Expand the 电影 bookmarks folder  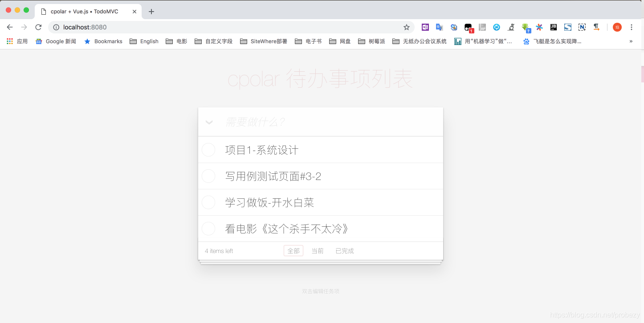click(176, 41)
